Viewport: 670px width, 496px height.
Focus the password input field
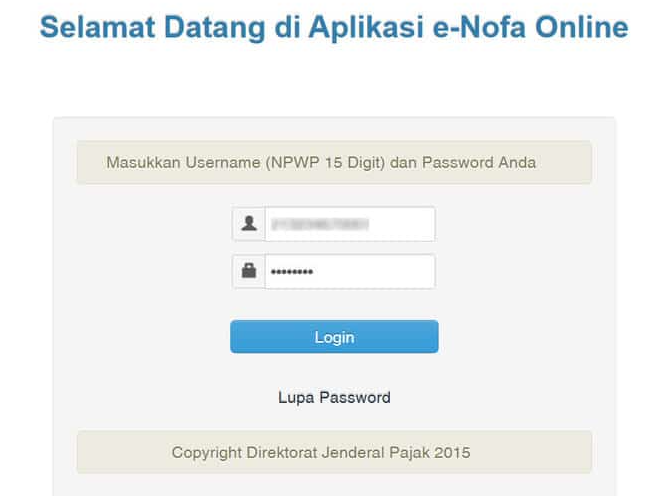350,271
